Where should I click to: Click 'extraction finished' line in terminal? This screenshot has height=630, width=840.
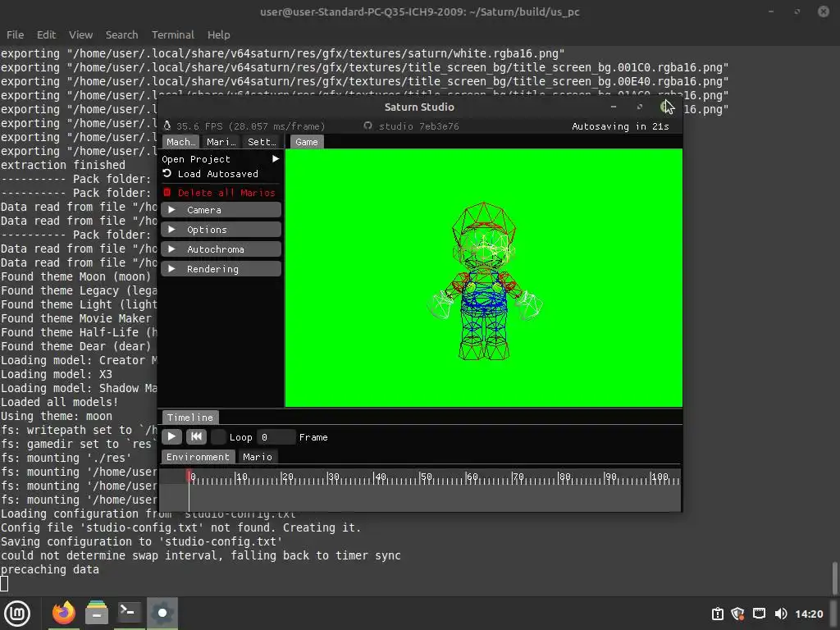tap(62, 165)
